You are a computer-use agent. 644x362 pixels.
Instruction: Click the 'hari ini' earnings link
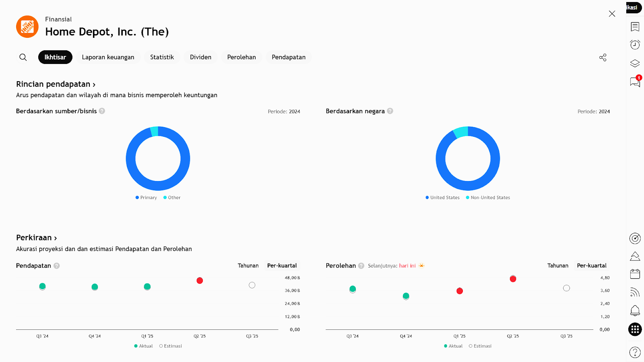pyautogui.click(x=407, y=266)
